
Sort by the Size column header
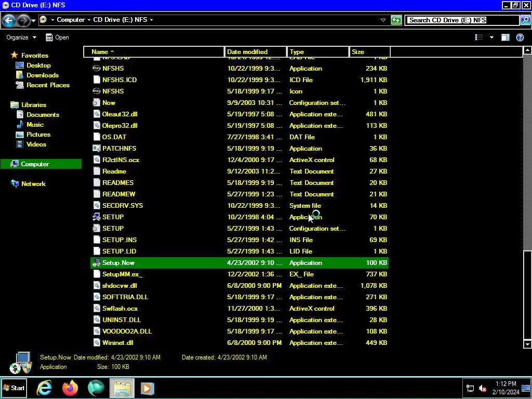point(370,52)
